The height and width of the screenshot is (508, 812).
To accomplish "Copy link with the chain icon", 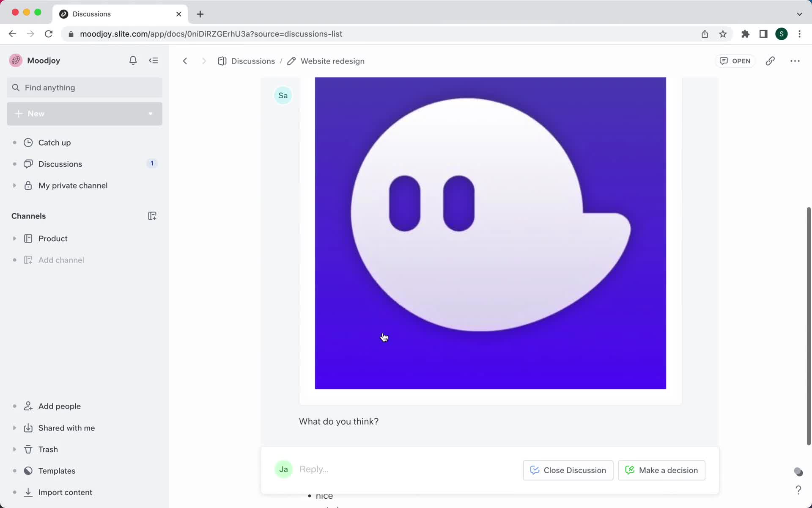I will click(770, 61).
